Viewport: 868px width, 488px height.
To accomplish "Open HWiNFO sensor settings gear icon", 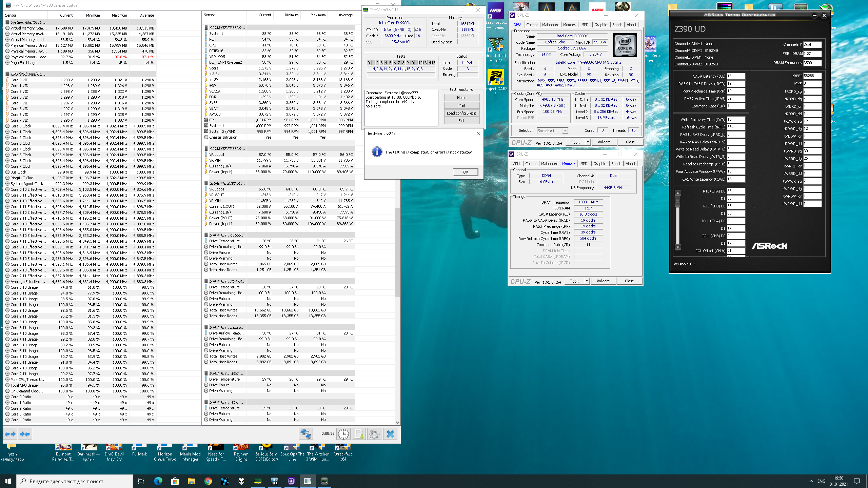I will point(374,434).
